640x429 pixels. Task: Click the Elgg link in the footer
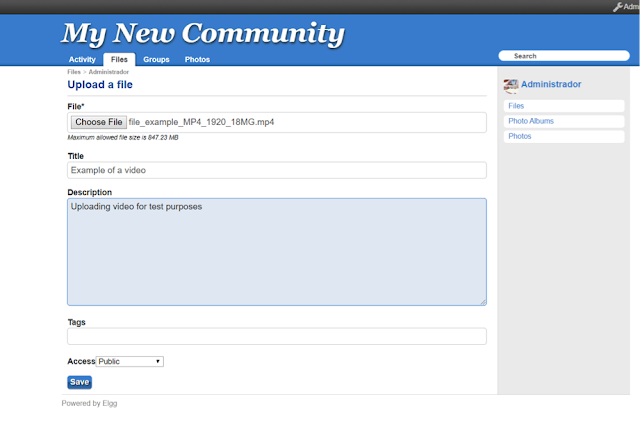(110, 403)
